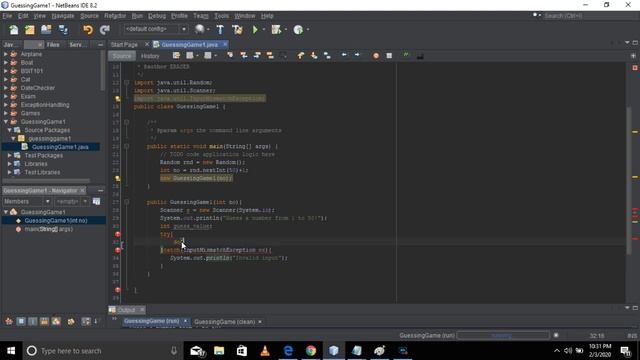This screenshot has width=640, height=360.
Task: Collapse the GuessingGame1 project node
Action: pyautogui.click(x=6, y=122)
